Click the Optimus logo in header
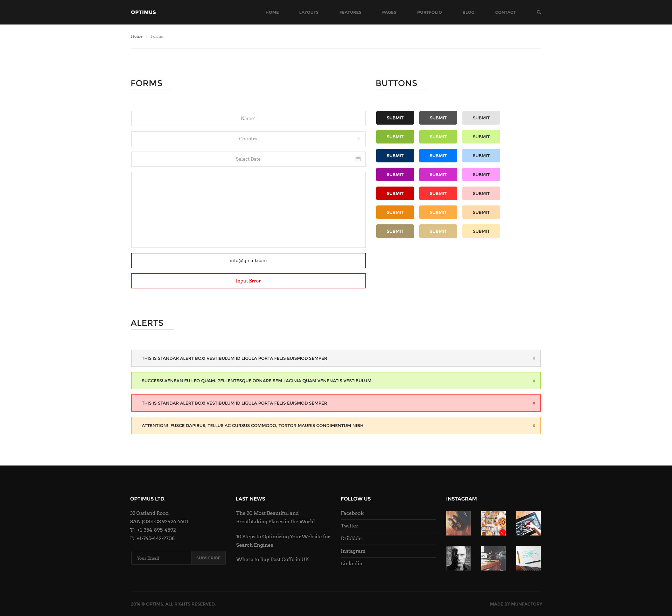Screen dimensions: 672x616 (x=143, y=12)
